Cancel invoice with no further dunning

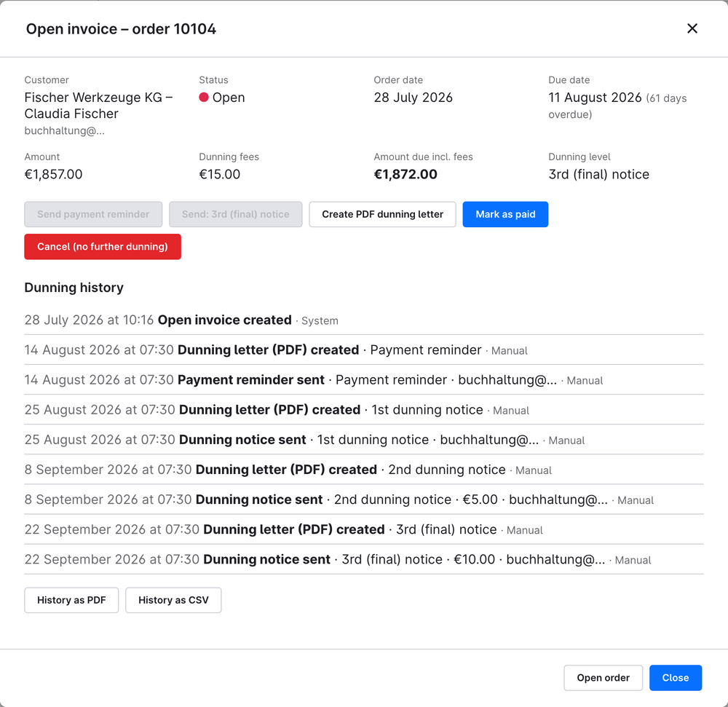coord(103,247)
